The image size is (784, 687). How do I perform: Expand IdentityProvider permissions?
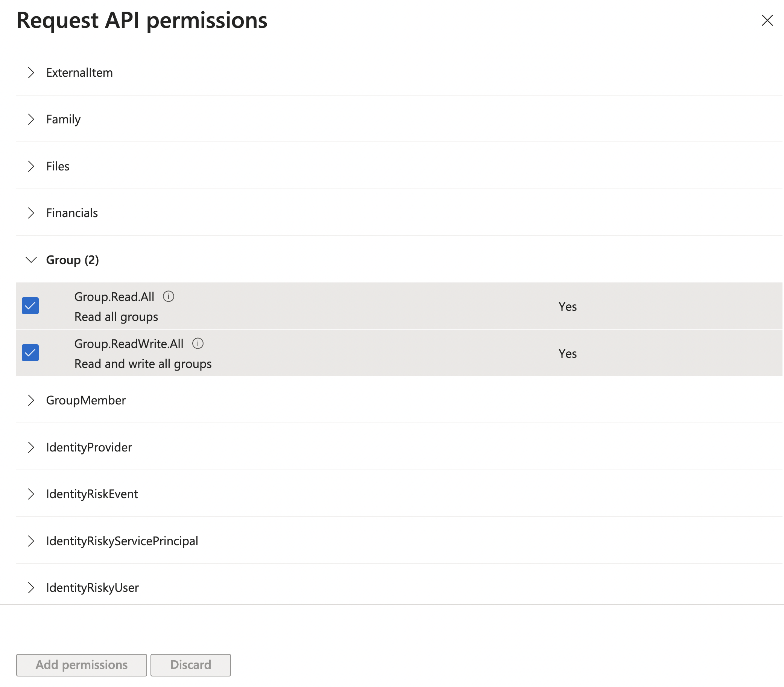pyautogui.click(x=31, y=447)
